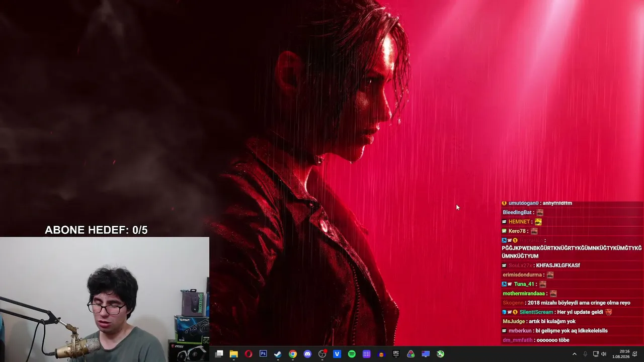644x362 pixels.
Task: Click the ABONE HEDEF: 0/5 text
Action: point(96,230)
